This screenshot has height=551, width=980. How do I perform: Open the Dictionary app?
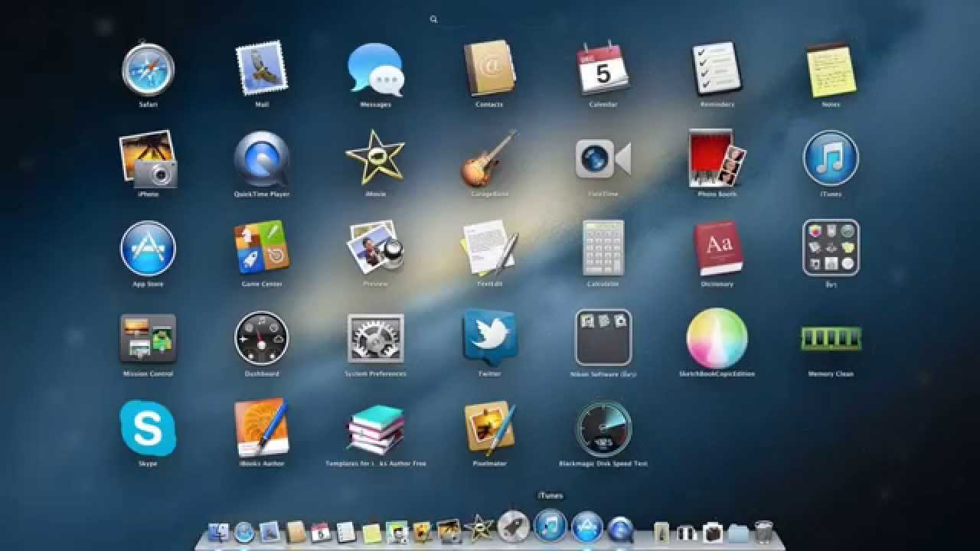[717, 248]
